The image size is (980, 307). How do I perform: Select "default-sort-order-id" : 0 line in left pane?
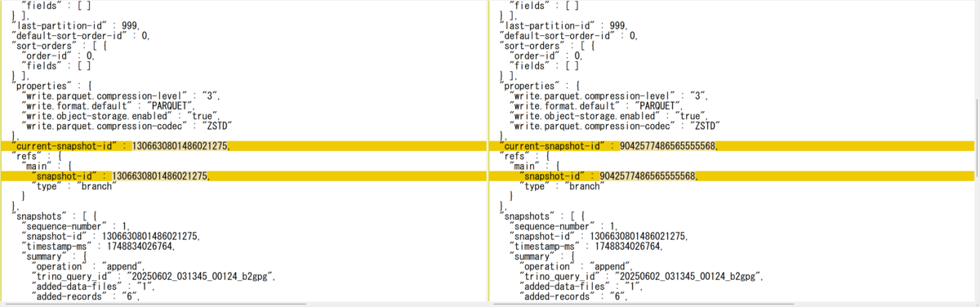tap(80, 35)
